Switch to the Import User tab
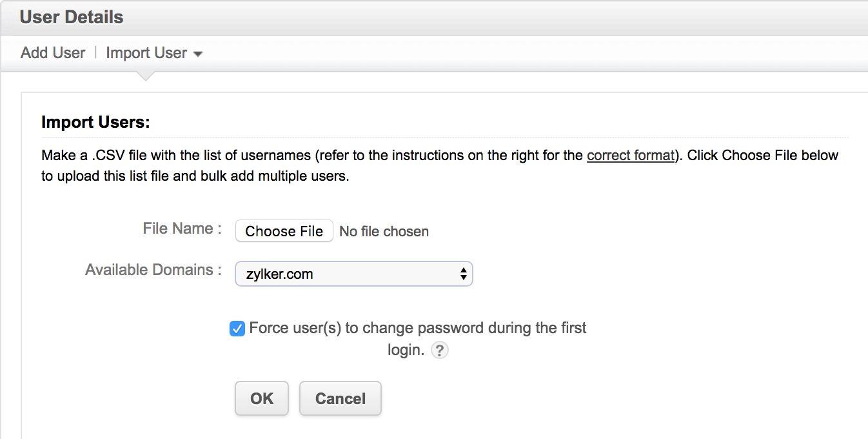Image resolution: width=868 pixels, height=439 pixels. coord(146,53)
